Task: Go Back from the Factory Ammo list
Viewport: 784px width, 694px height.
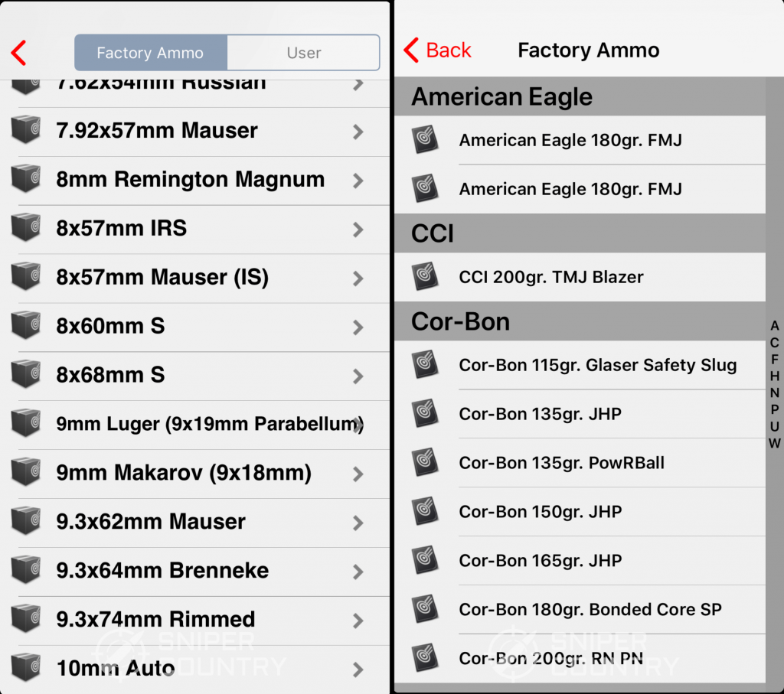Action: pos(437,50)
